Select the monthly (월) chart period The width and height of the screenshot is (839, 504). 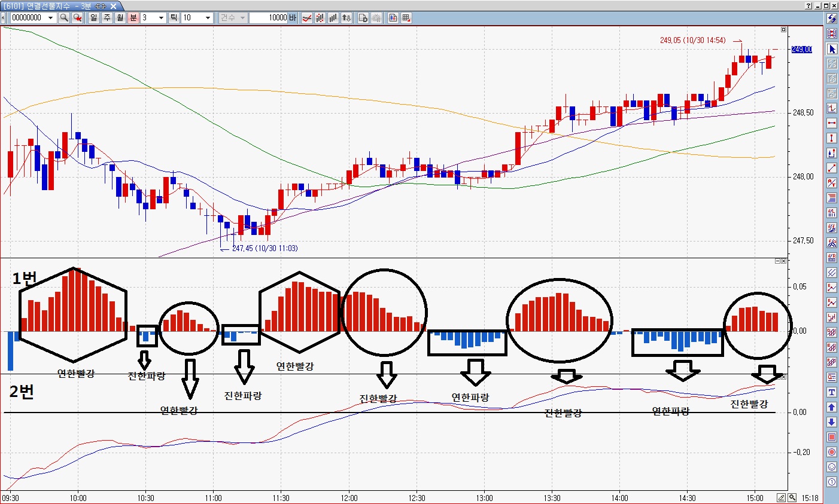click(x=120, y=18)
